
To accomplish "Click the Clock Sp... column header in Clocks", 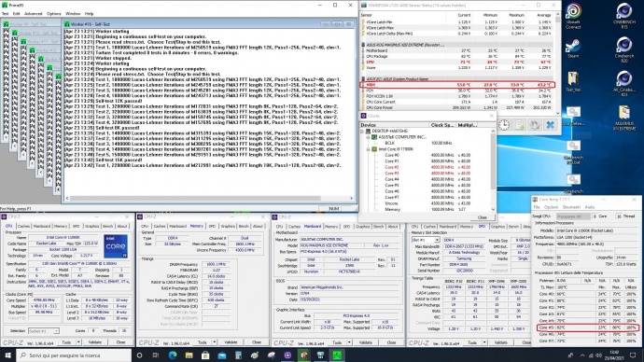I will click(x=441, y=125).
